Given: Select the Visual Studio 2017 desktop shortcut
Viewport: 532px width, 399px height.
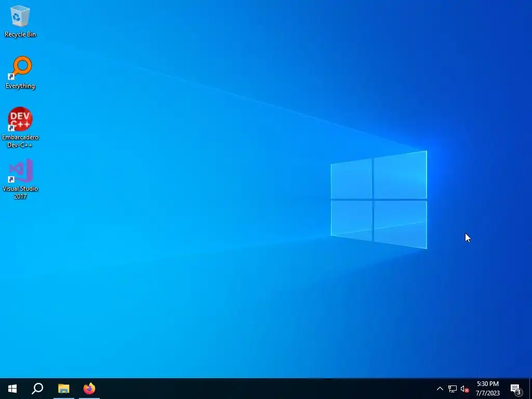Looking at the screenshot, I should [x=20, y=179].
